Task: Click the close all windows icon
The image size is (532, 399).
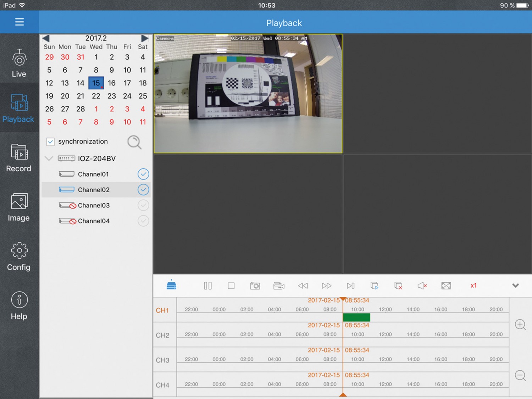Action: tap(398, 286)
